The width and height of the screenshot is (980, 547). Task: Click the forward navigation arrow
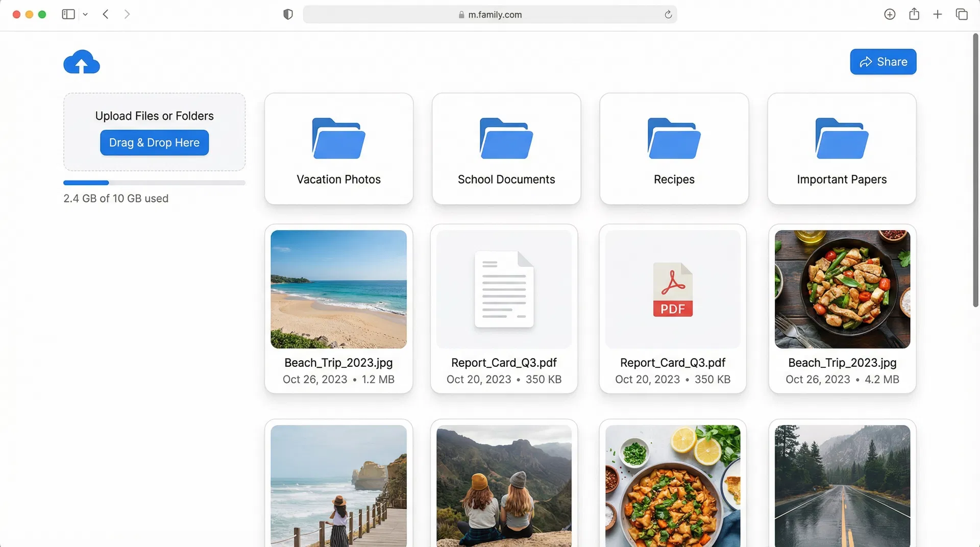[127, 14]
